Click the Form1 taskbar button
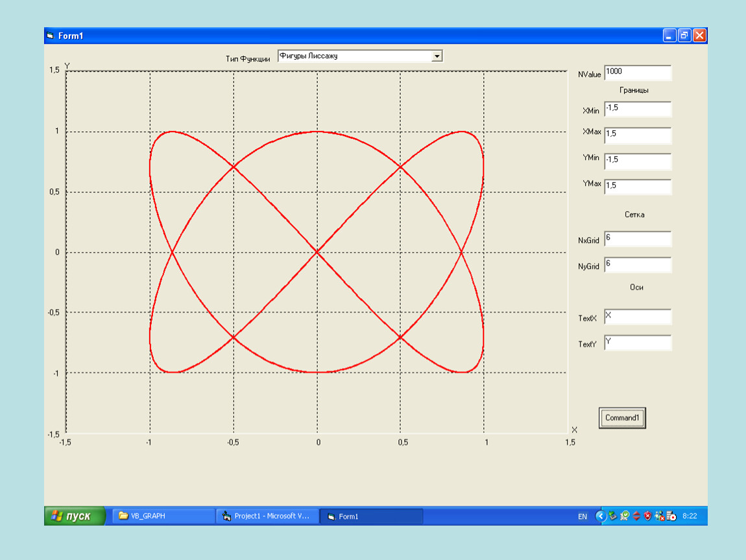The height and width of the screenshot is (560, 746). click(371, 517)
